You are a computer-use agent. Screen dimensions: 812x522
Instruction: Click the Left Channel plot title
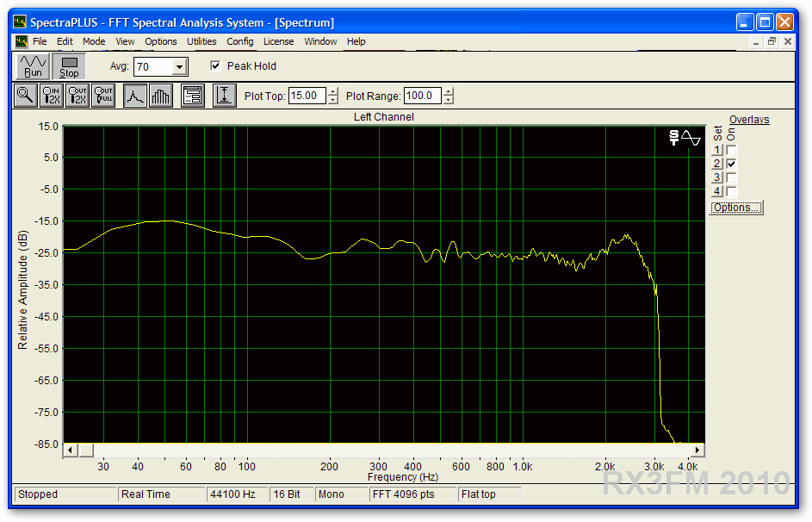coord(384,117)
